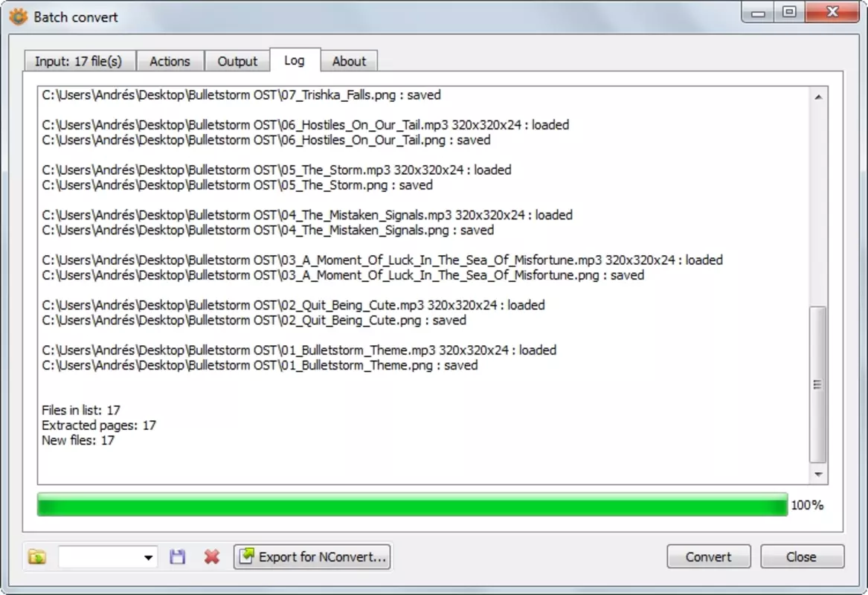
Task: Switch to the Input: 17 file(s) tab
Action: (79, 61)
